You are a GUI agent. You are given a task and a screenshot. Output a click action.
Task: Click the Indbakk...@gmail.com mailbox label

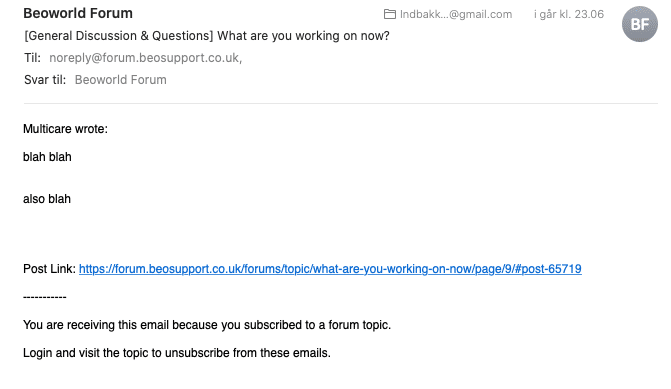456,14
